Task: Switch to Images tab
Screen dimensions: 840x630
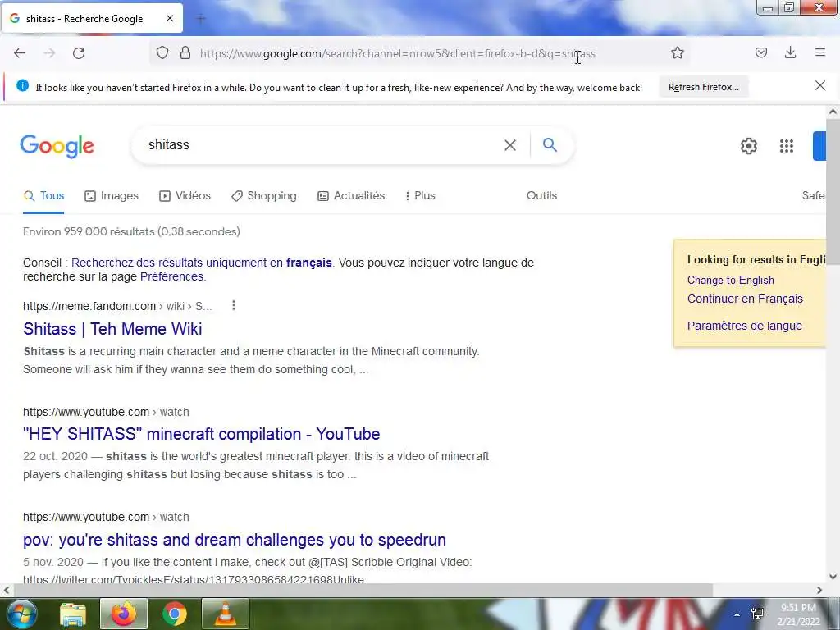Action: 112,195
